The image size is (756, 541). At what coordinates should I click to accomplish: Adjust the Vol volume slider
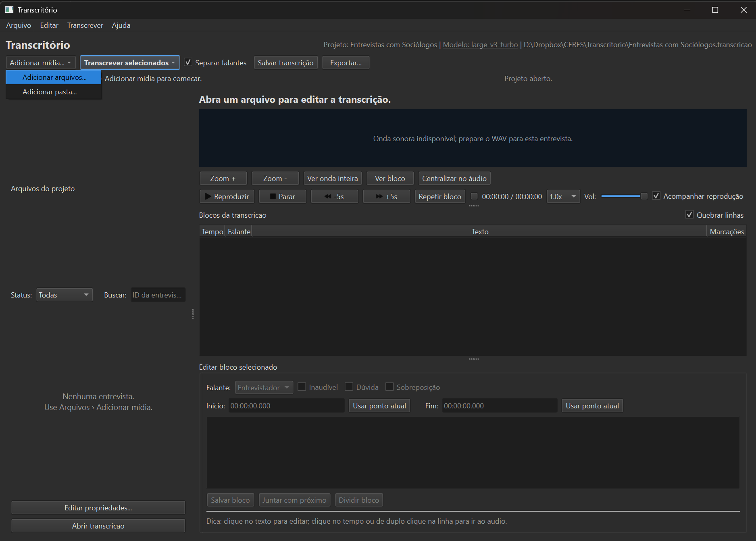pos(624,196)
